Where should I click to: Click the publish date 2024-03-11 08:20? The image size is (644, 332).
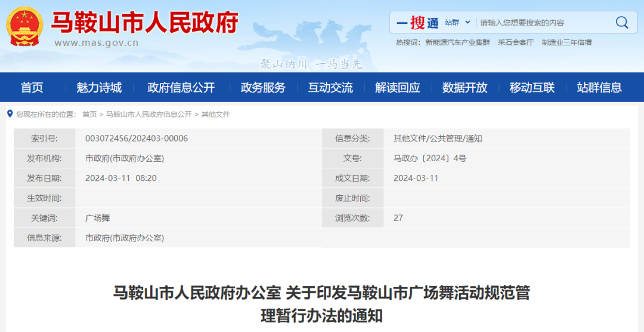click(x=120, y=178)
